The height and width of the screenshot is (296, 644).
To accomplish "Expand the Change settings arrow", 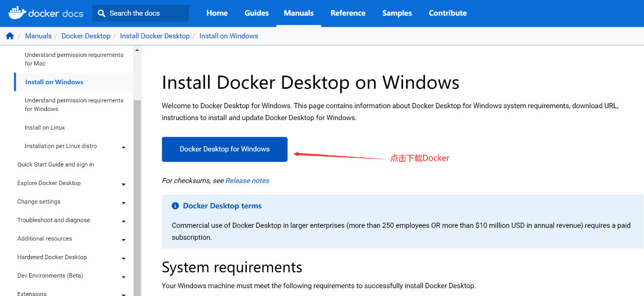I will (124, 203).
